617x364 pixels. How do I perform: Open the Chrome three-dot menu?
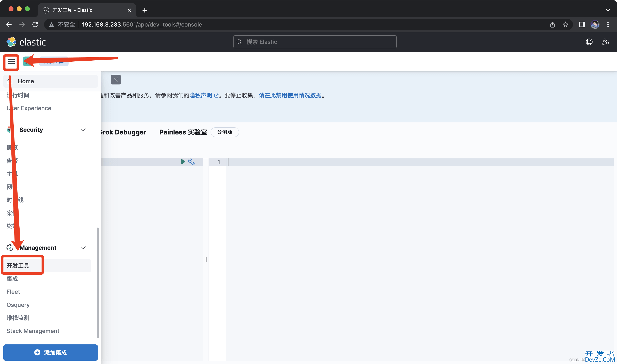click(608, 24)
